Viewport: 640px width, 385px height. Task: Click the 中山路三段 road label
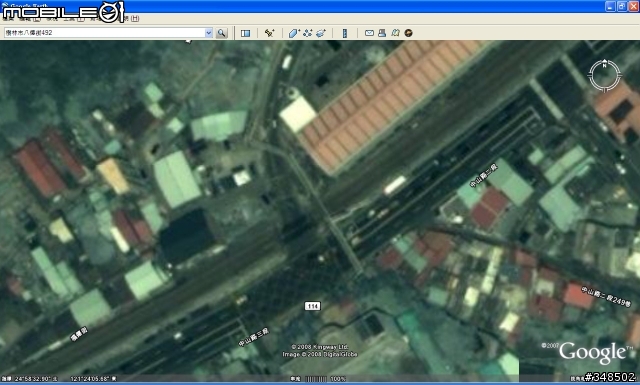tap(253, 337)
